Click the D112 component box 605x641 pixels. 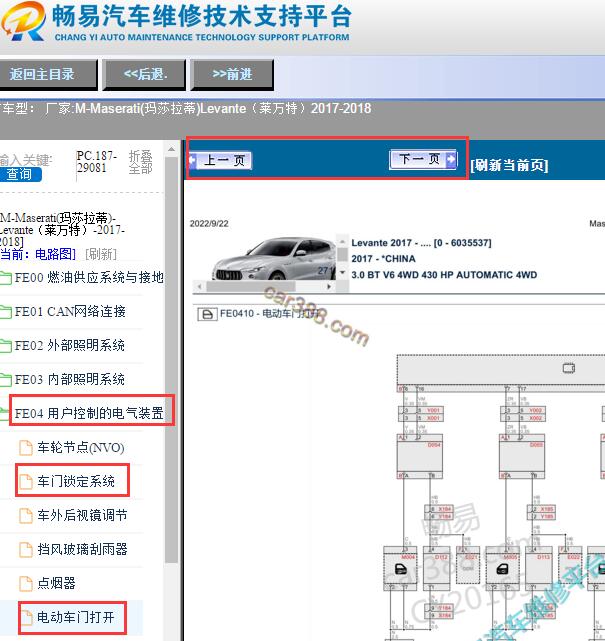pyautogui.click(x=437, y=568)
